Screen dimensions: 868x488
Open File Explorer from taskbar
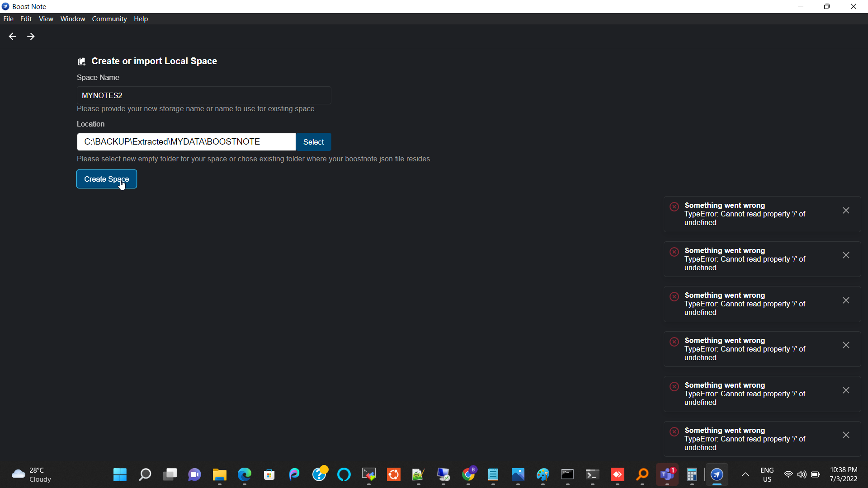pyautogui.click(x=220, y=474)
